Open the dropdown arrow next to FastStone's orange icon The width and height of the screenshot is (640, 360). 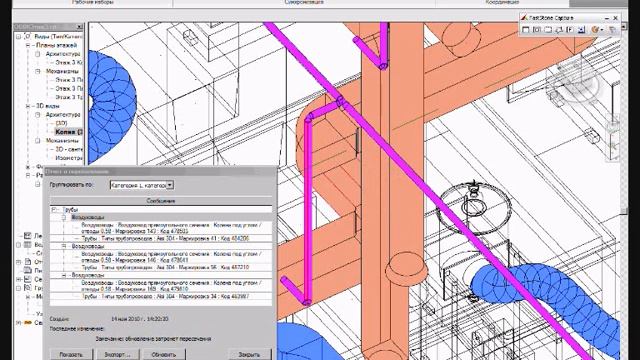[602, 30]
